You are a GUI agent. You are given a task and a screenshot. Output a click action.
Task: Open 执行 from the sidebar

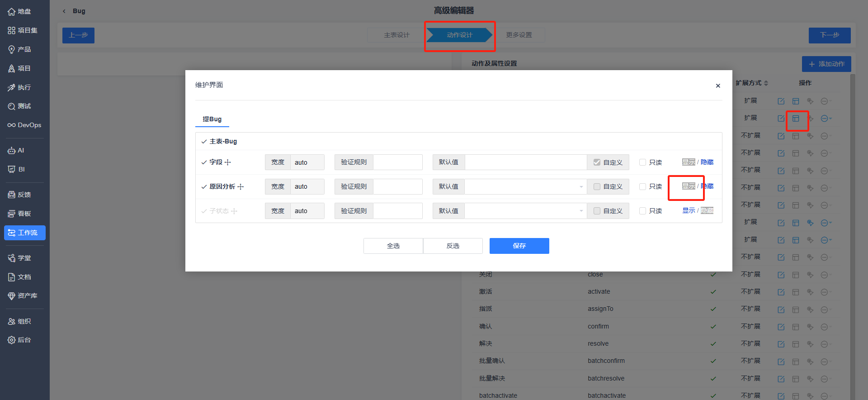pos(19,87)
